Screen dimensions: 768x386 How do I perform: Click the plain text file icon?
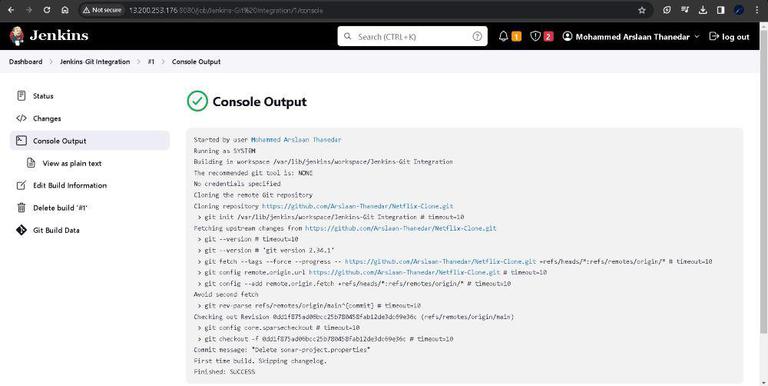[x=31, y=163]
